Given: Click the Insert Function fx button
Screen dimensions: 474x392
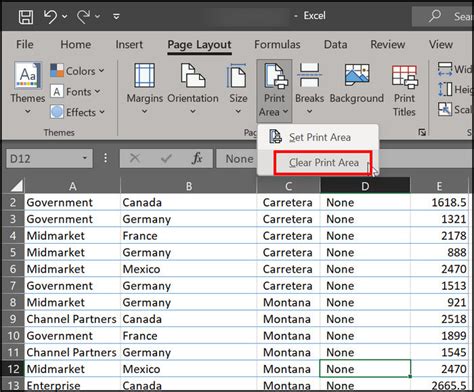Looking at the screenshot, I should pos(197,158).
